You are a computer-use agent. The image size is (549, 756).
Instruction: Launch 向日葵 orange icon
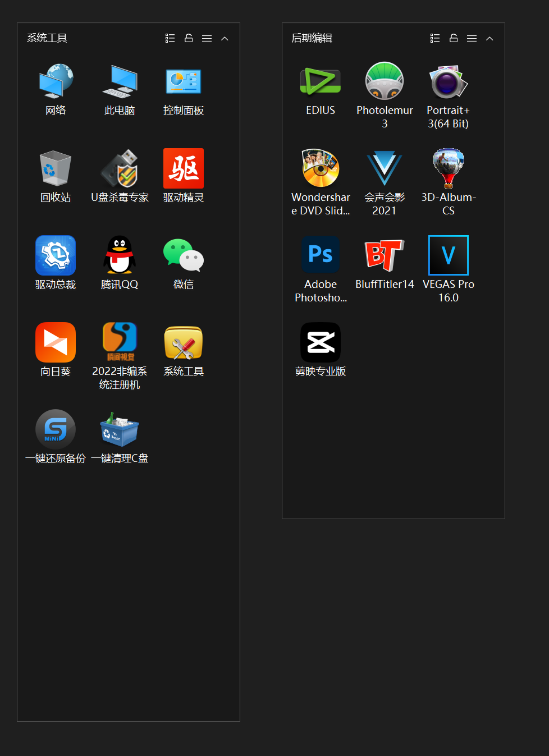pos(56,342)
